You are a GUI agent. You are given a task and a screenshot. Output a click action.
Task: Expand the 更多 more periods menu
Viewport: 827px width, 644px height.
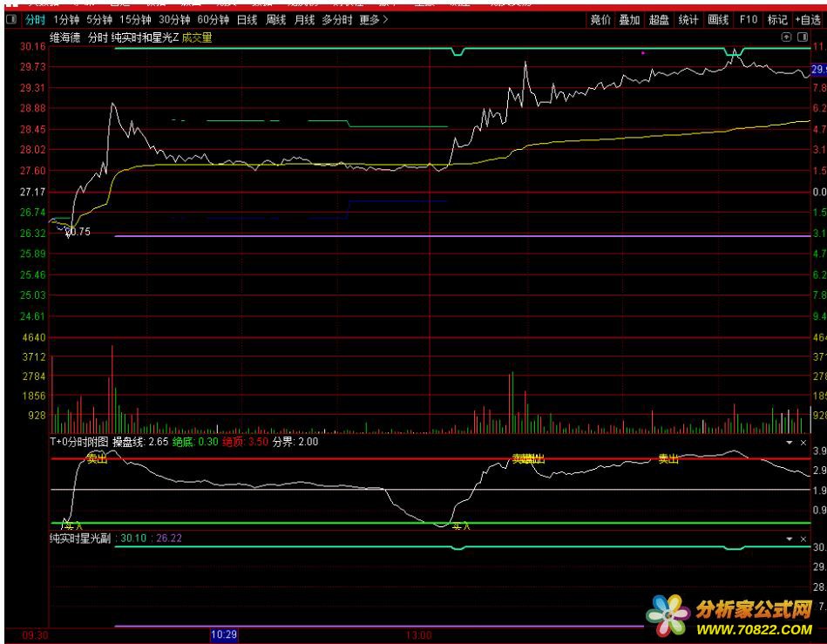(374, 20)
